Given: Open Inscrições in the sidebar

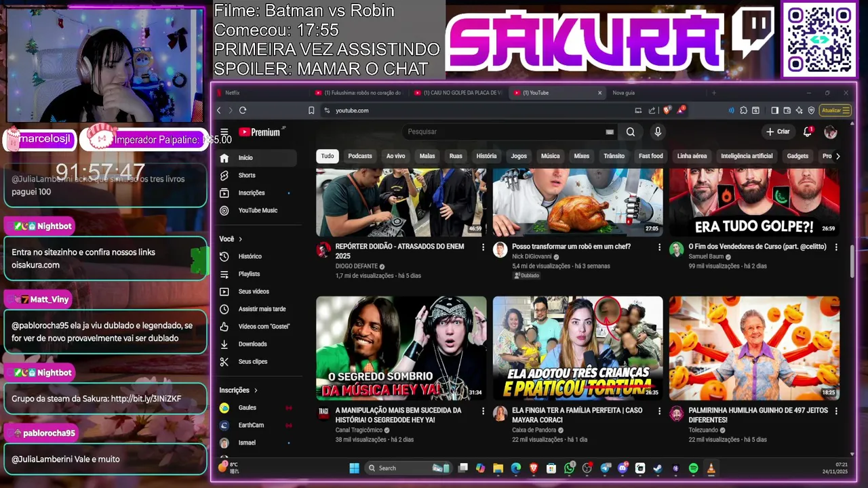Looking at the screenshot, I should pyautogui.click(x=258, y=193).
